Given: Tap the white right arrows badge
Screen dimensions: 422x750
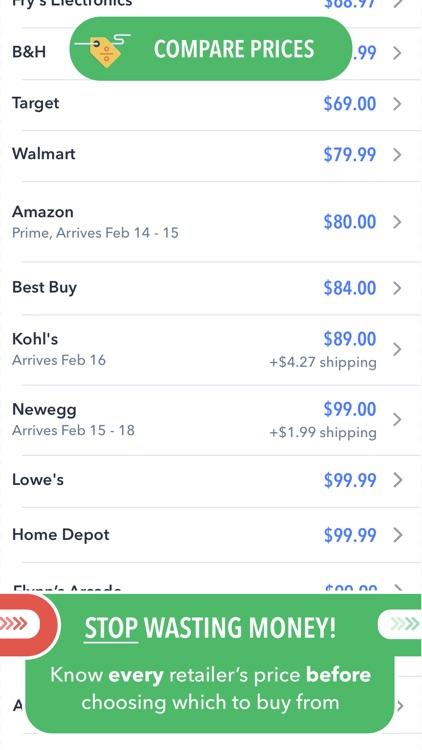Looking at the screenshot, I should point(400,624).
